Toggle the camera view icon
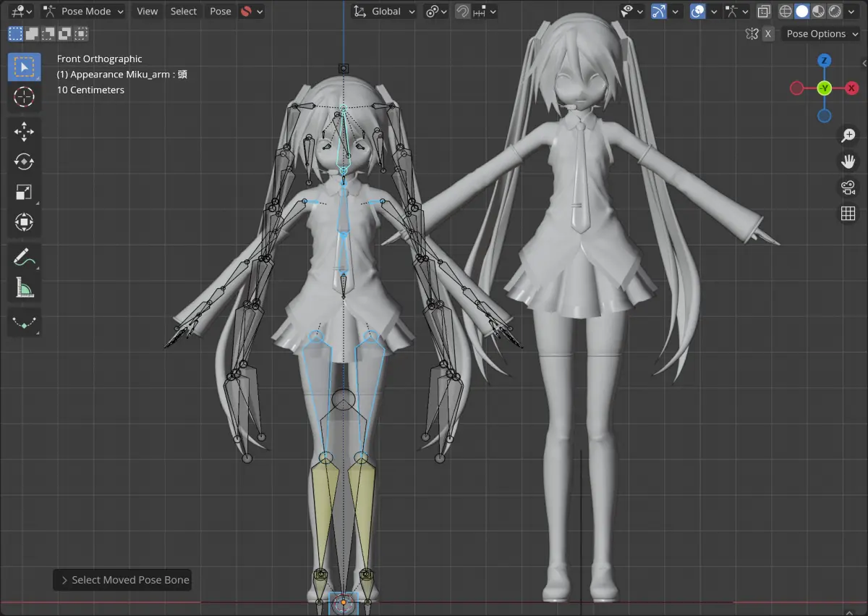Viewport: 868px width, 616px height. 848,187
